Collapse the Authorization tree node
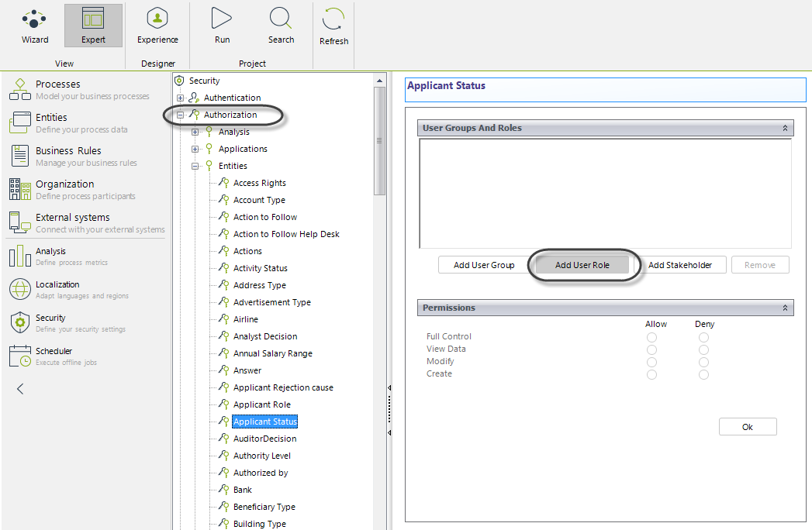812x530 pixels. [x=181, y=115]
